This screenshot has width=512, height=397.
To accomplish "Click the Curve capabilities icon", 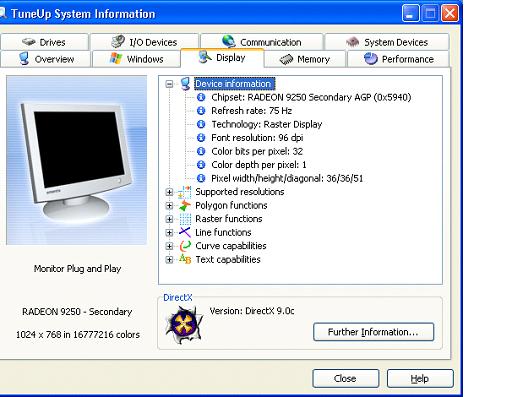I will (185, 246).
